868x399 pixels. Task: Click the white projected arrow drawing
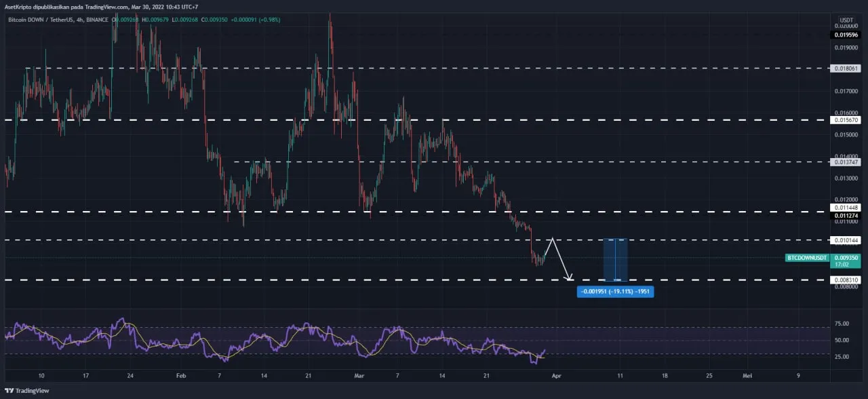(x=561, y=259)
